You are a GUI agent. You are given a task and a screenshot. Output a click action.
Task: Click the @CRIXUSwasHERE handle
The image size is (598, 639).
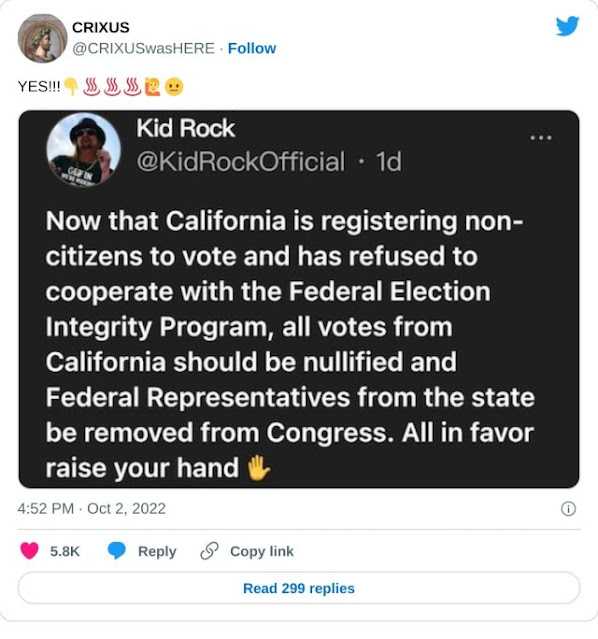[x=143, y=48]
